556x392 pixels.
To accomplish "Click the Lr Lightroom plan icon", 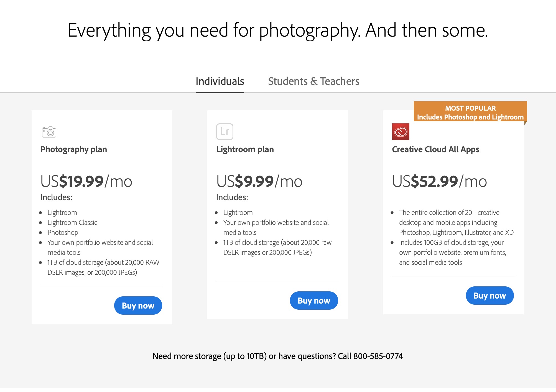I will (225, 132).
